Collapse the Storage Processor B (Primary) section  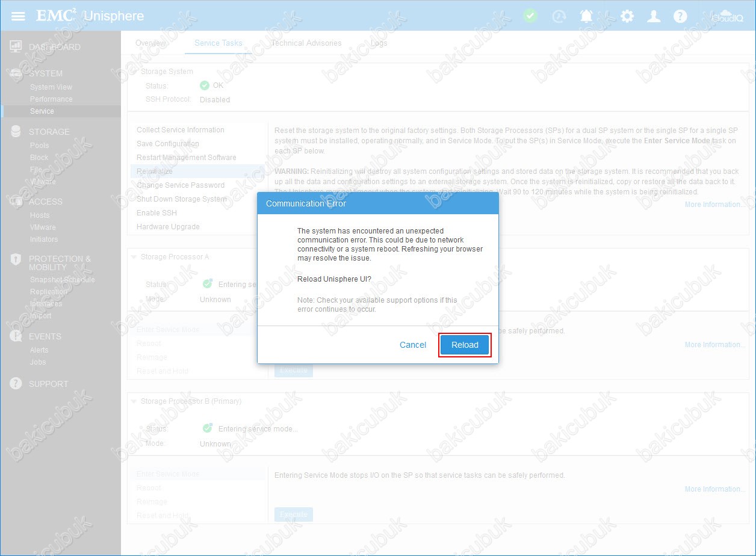pyautogui.click(x=134, y=401)
